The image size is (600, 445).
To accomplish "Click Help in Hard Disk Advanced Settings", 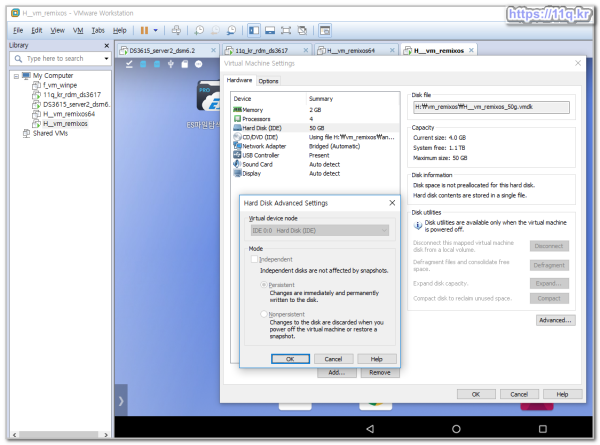I will 377,359.
